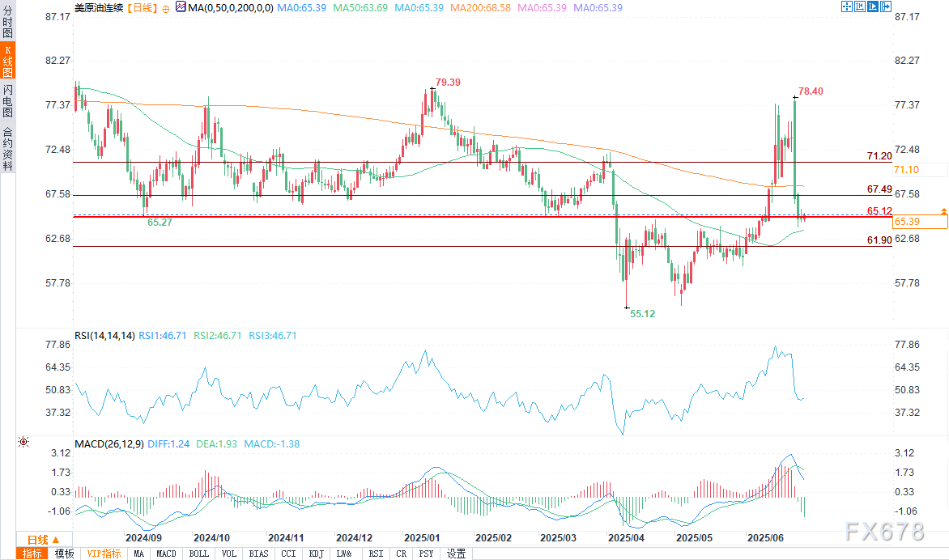Click the first toolbar icon at chart top-right
Image resolution: width=949 pixels, height=560 pixels.
[848, 6]
